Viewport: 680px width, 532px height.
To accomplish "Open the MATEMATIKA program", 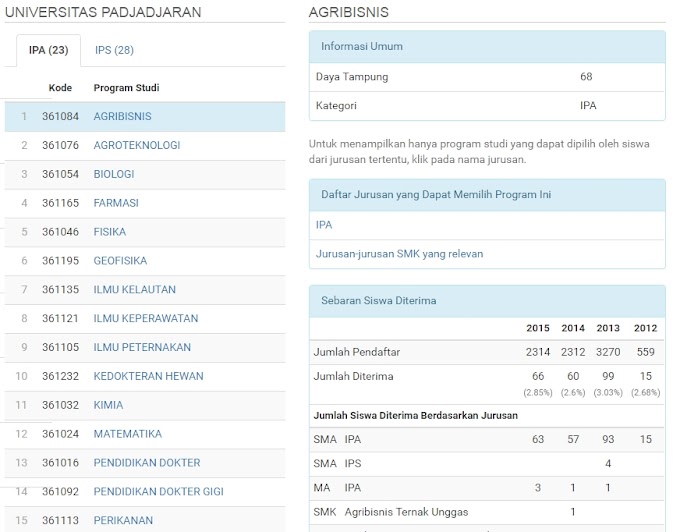I will coord(128,434).
